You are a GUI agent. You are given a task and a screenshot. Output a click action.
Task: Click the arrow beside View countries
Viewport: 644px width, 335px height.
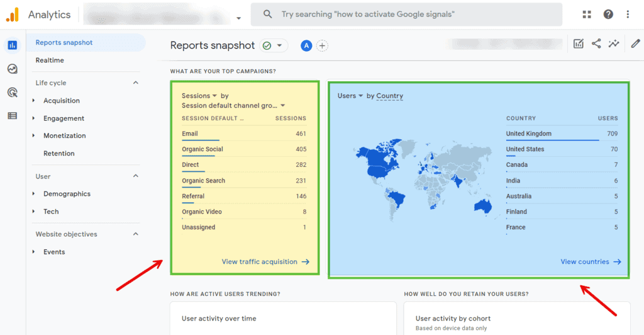pyautogui.click(x=618, y=262)
